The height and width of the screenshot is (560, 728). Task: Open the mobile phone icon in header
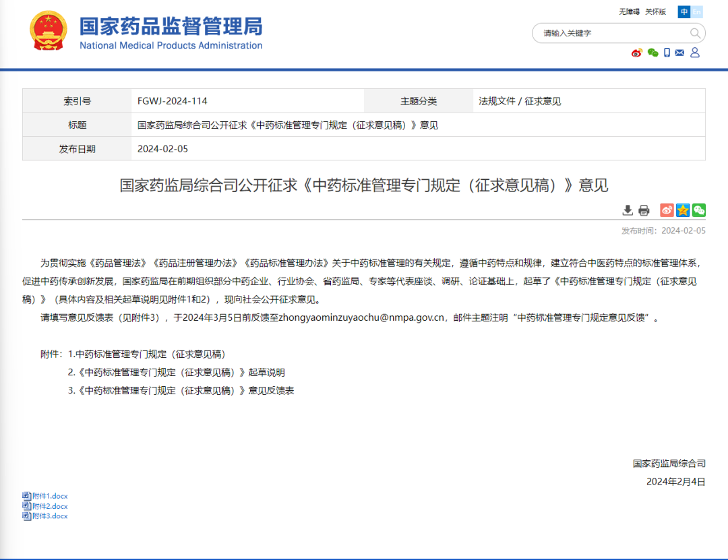point(667,53)
